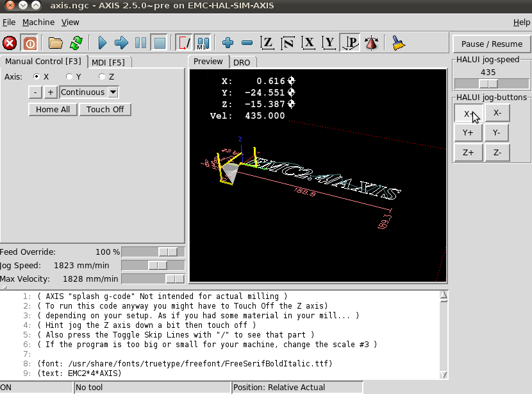The height and width of the screenshot is (394, 532).
Task: Zoom in with the blue plus icon
Action: point(228,43)
